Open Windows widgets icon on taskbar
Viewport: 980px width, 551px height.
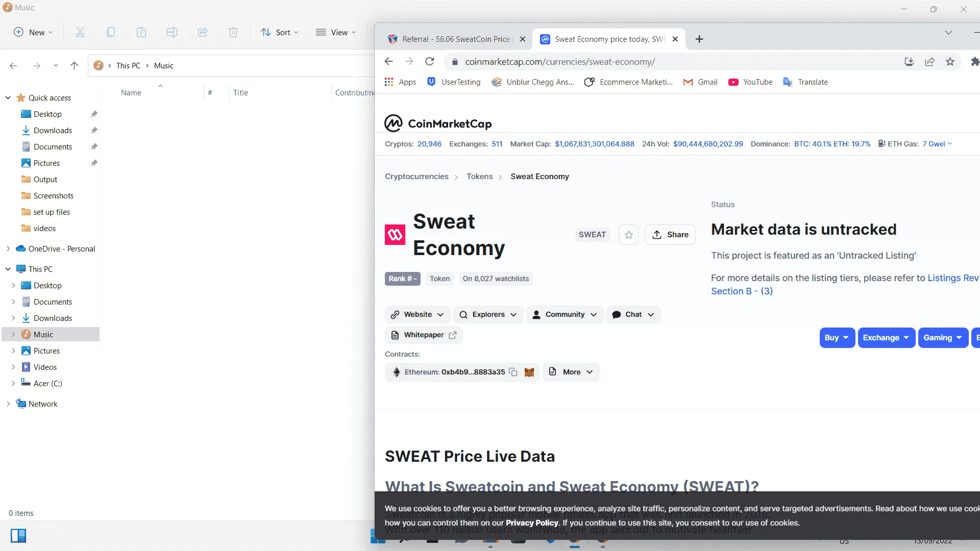[18, 536]
